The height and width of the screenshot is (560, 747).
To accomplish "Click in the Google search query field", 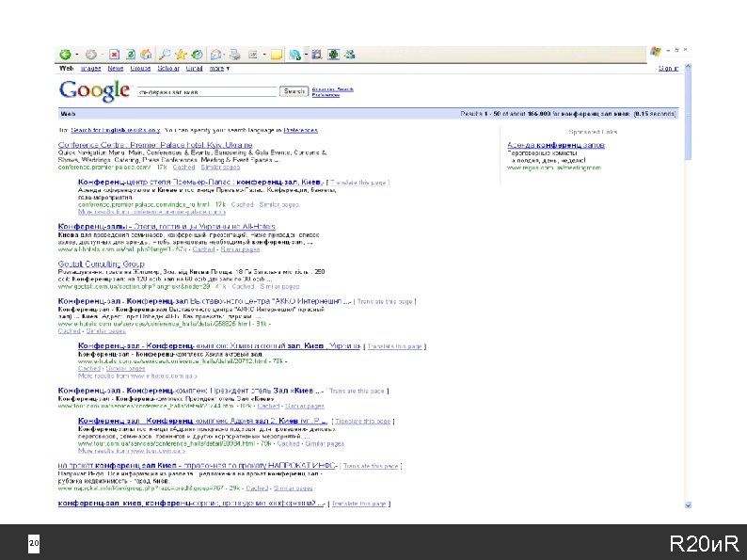I will (x=207, y=91).
